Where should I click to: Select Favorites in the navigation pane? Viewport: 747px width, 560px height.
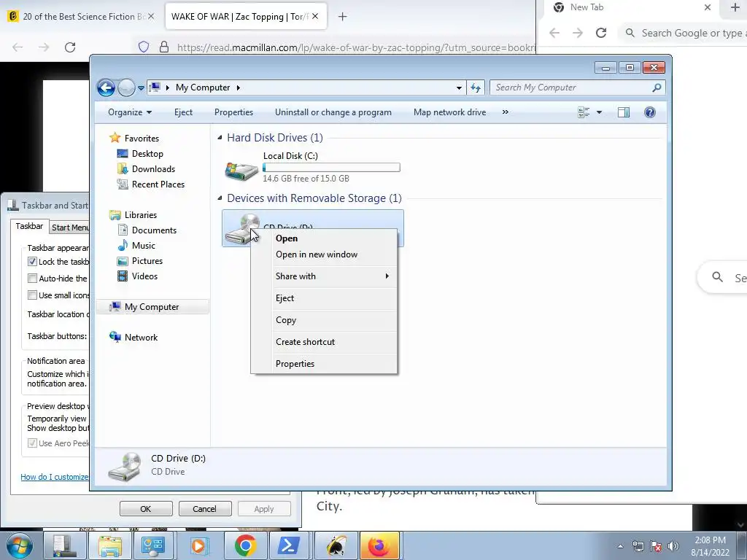[x=142, y=138]
